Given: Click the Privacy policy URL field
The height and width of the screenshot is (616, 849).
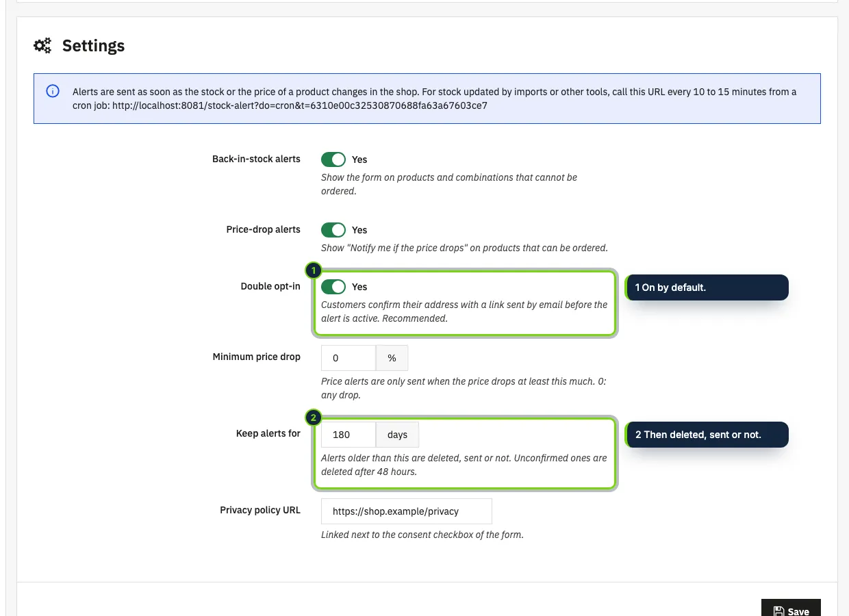Looking at the screenshot, I should [x=407, y=511].
